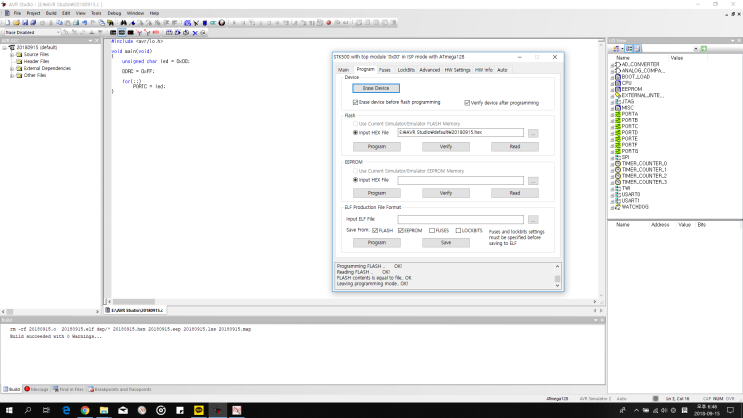743x418 pixels.
Task: Enable the FUSES save-from checkbox
Action: [431, 230]
